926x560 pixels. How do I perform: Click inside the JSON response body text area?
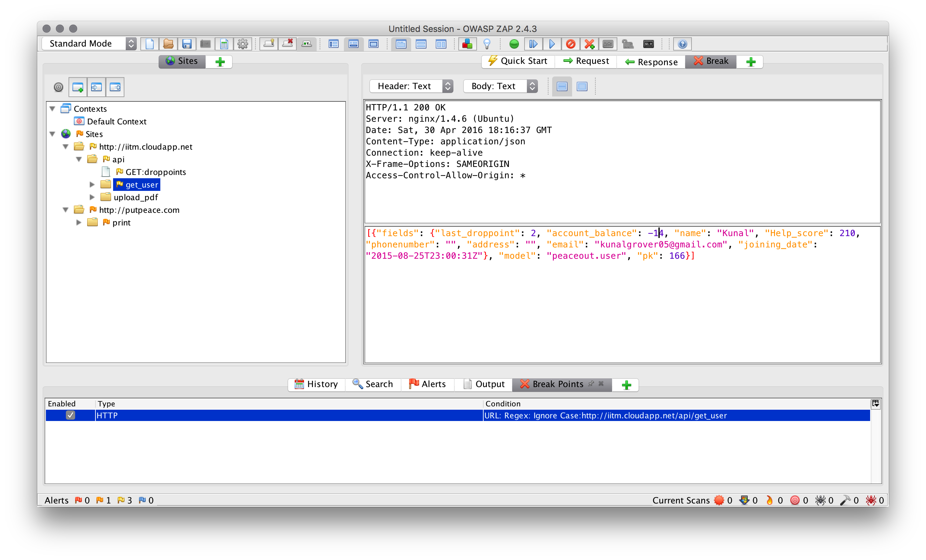pos(622,308)
